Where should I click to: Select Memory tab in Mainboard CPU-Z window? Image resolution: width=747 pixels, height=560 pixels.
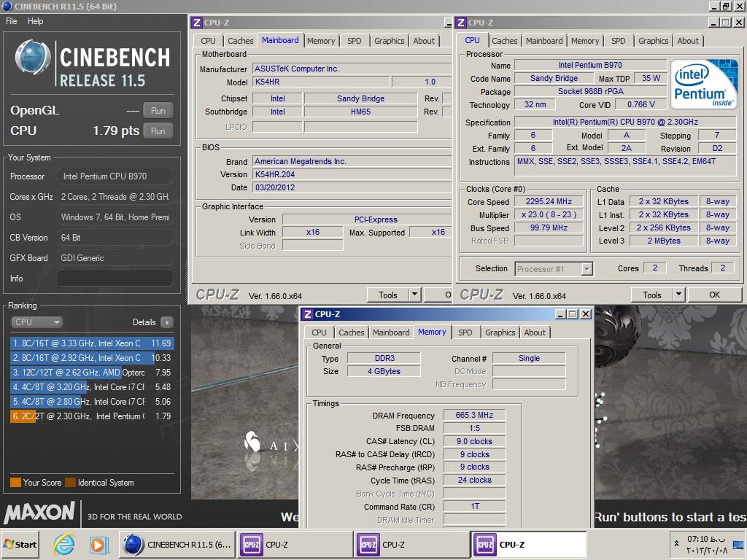click(321, 41)
